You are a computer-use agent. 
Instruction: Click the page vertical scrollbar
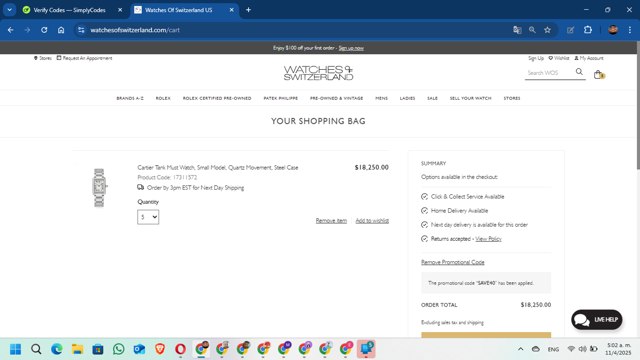click(x=637, y=106)
